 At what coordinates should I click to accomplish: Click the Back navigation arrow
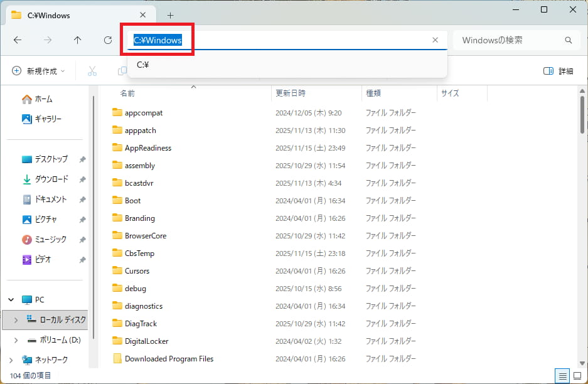tap(18, 40)
